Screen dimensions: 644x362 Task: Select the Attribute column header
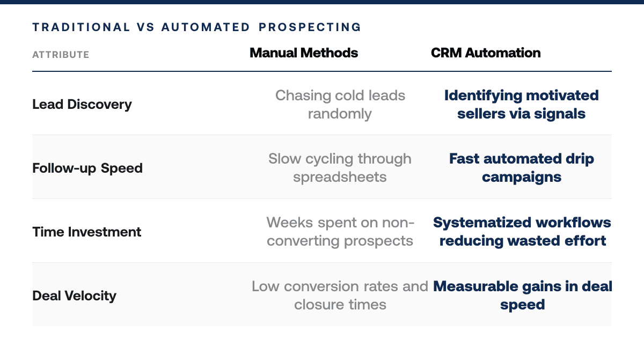click(x=61, y=55)
